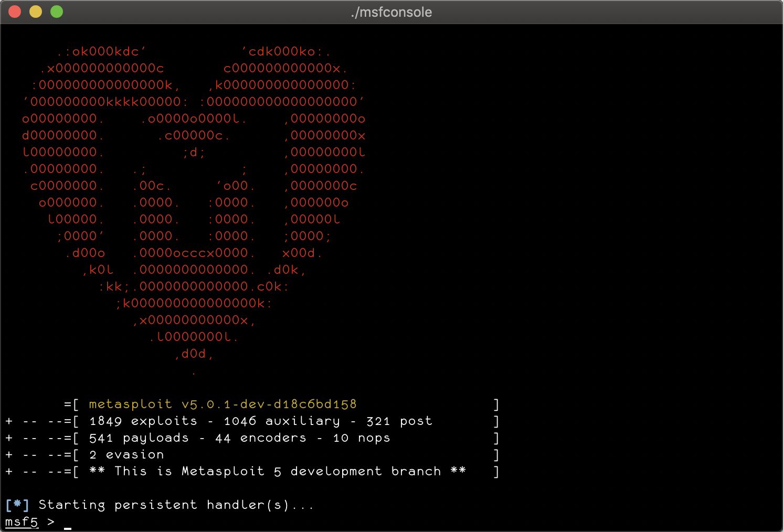Viewport: 783px width, 532px height.
Task: Click the blinking cursor after the prompt
Action: (x=68, y=527)
